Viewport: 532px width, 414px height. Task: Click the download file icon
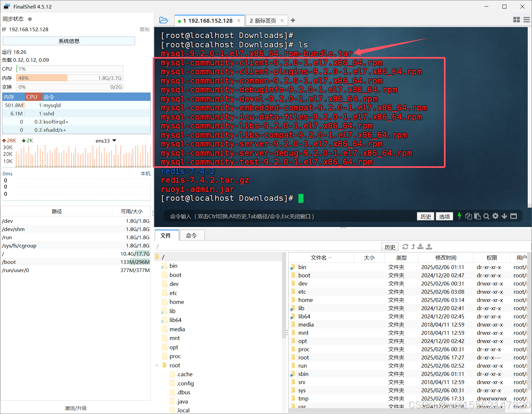click(x=420, y=246)
